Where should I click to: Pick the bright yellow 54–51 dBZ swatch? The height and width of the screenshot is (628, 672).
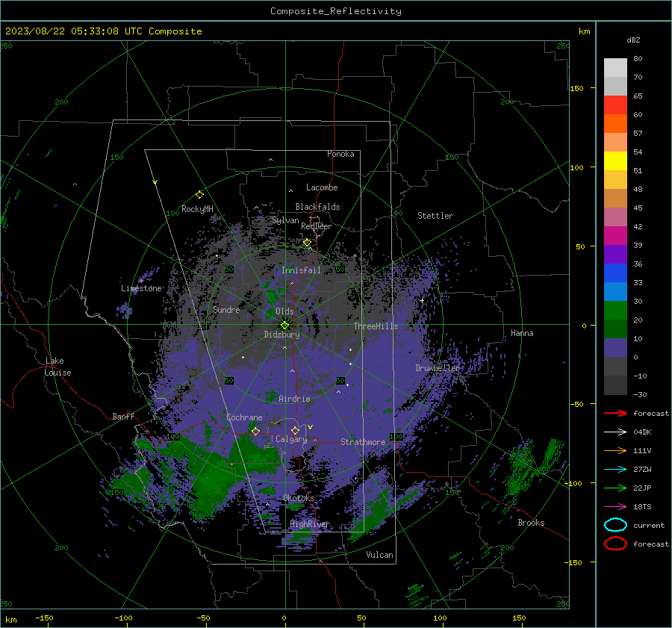click(x=615, y=161)
